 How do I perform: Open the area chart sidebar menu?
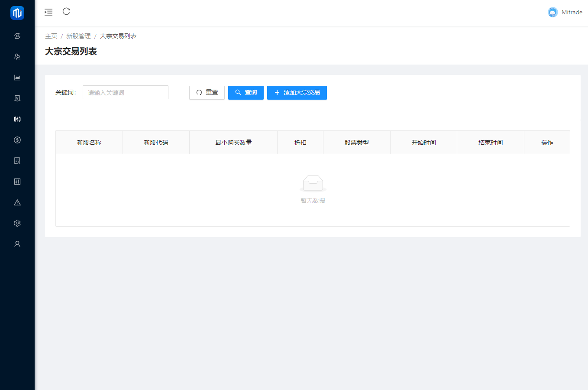pos(17,78)
